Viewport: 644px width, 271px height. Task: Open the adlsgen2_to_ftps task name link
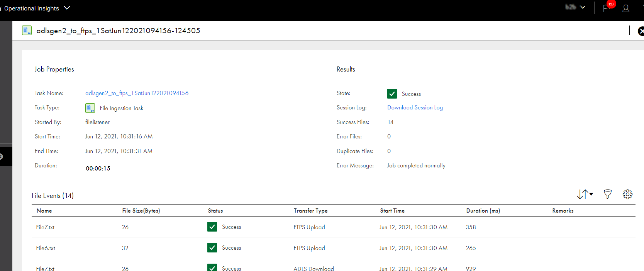[137, 93]
